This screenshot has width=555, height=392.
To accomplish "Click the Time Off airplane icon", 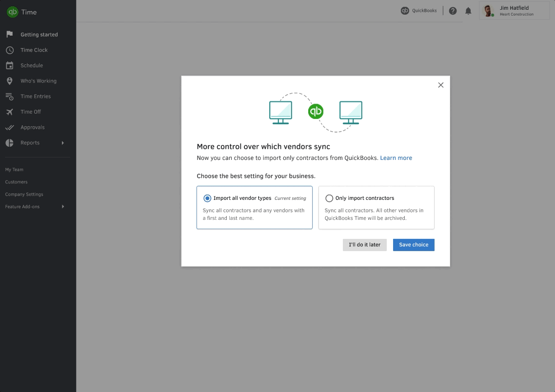I will 10,112.
